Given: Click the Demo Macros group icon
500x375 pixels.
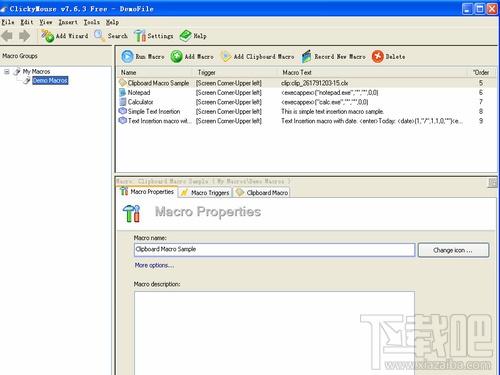Looking at the screenshot, I should pyautogui.click(x=27, y=80).
